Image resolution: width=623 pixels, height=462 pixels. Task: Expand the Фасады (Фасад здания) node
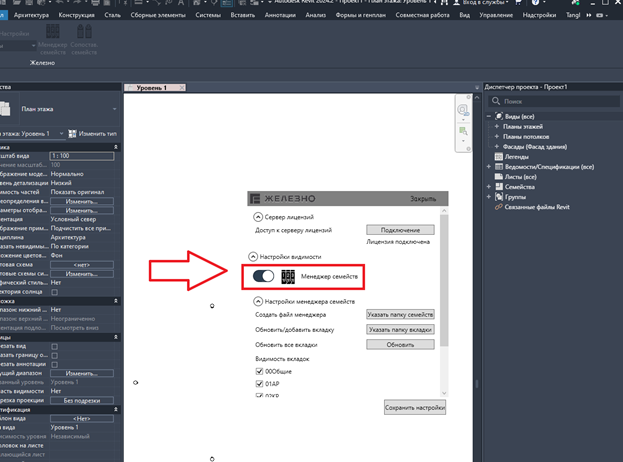click(x=497, y=147)
